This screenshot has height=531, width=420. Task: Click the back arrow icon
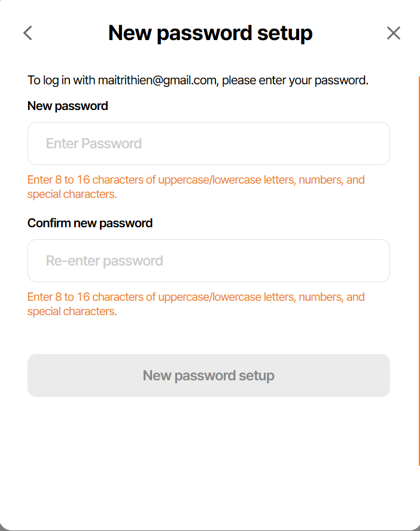coord(28,33)
